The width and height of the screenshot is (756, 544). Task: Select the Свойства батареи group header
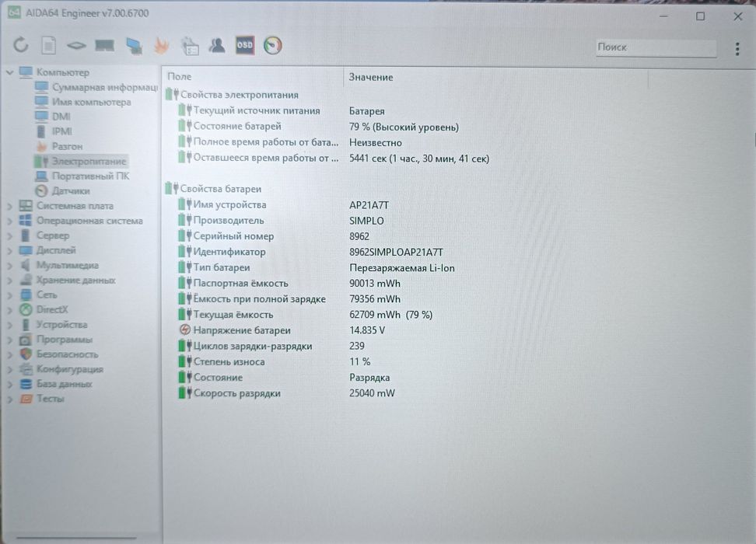[x=214, y=189]
